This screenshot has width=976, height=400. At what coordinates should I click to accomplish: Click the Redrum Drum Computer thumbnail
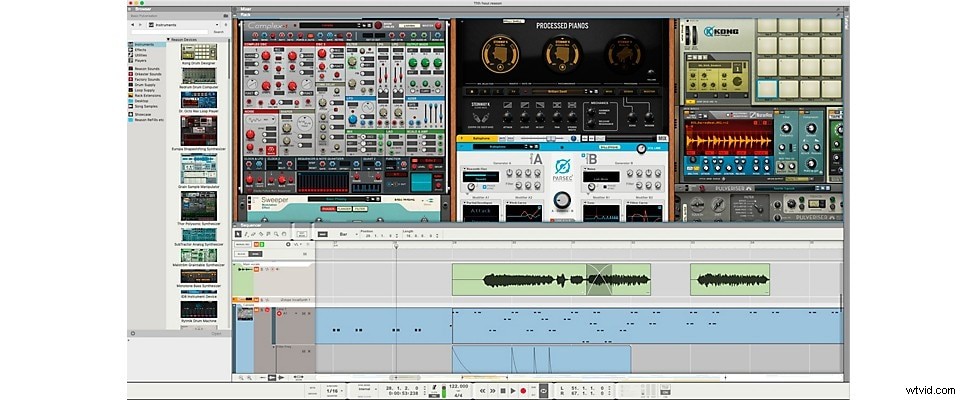[199, 76]
